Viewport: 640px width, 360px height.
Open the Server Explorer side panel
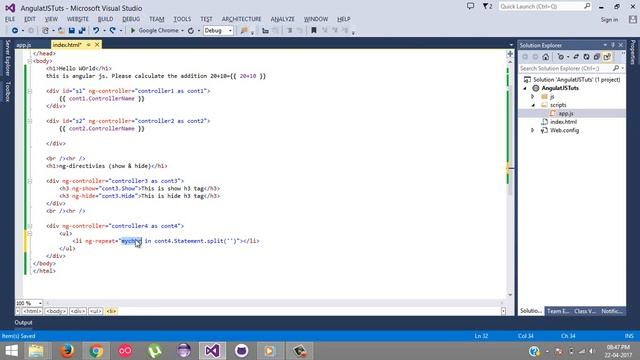click(7, 58)
